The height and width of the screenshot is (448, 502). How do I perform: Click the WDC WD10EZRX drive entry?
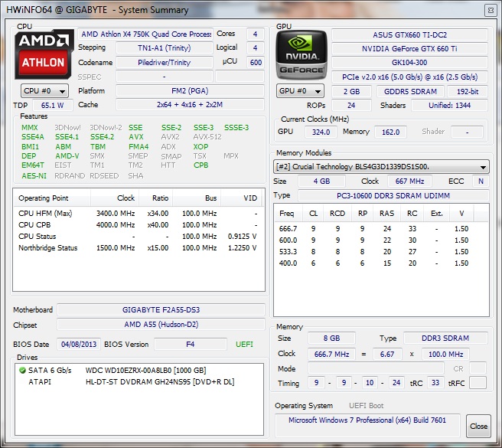[x=145, y=371]
